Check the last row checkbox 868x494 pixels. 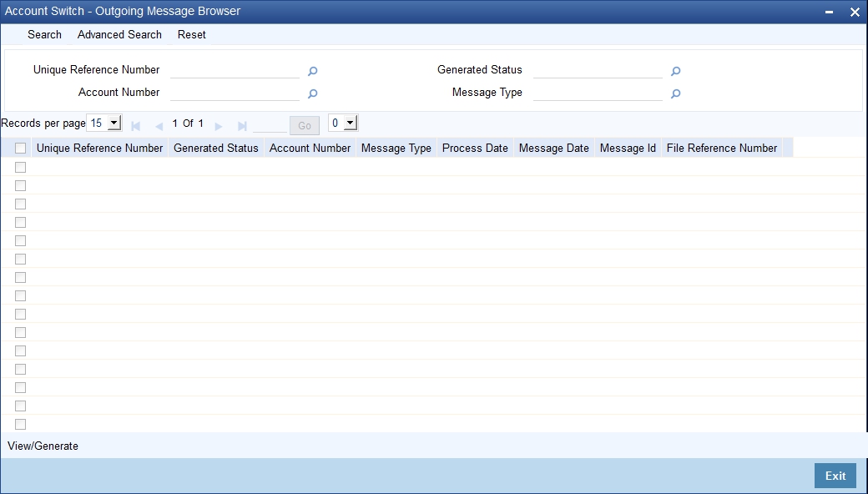tap(21, 424)
